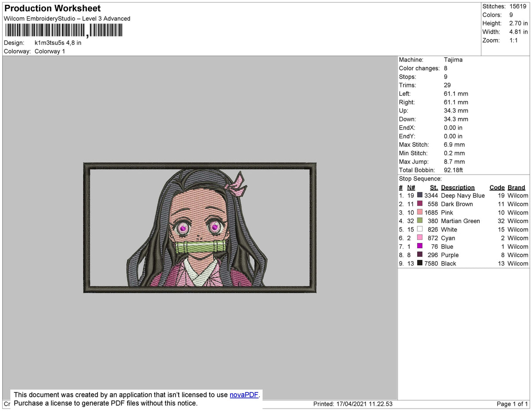Click the Colorway 1 label
The image size is (532, 411).
[x=50, y=51]
